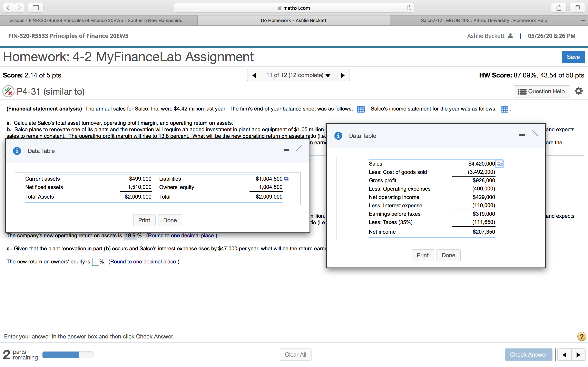This screenshot has height=367, width=588.
Task: Open the balance sheet data table icon
Action: click(360, 109)
